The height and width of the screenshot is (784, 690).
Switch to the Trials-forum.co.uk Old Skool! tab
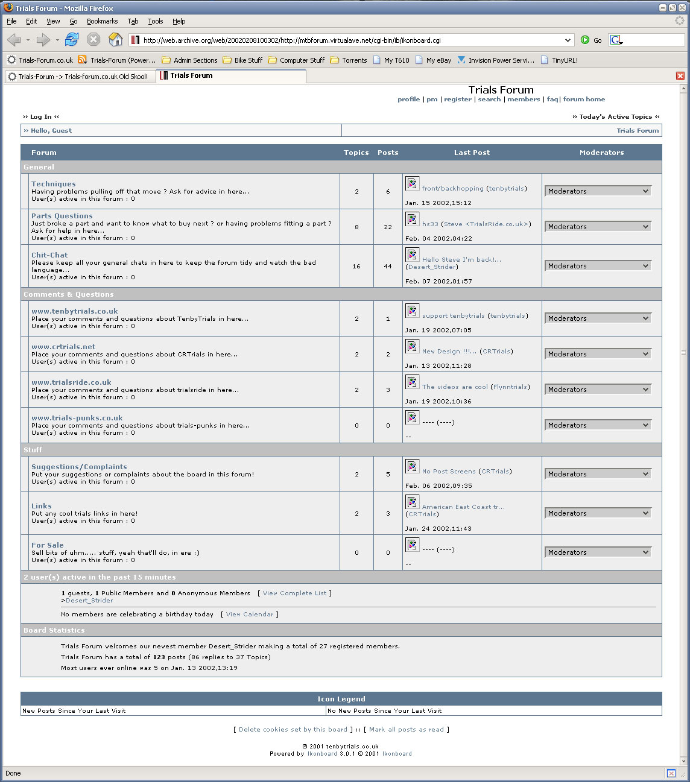pos(80,77)
